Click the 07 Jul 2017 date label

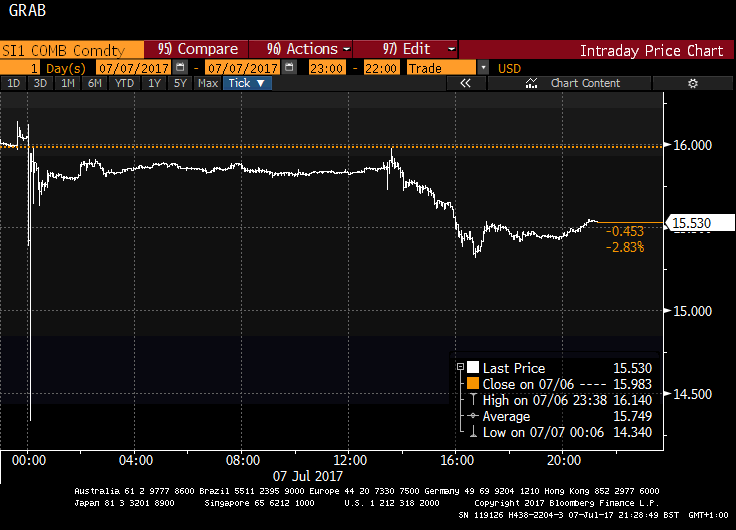pyautogui.click(x=308, y=476)
